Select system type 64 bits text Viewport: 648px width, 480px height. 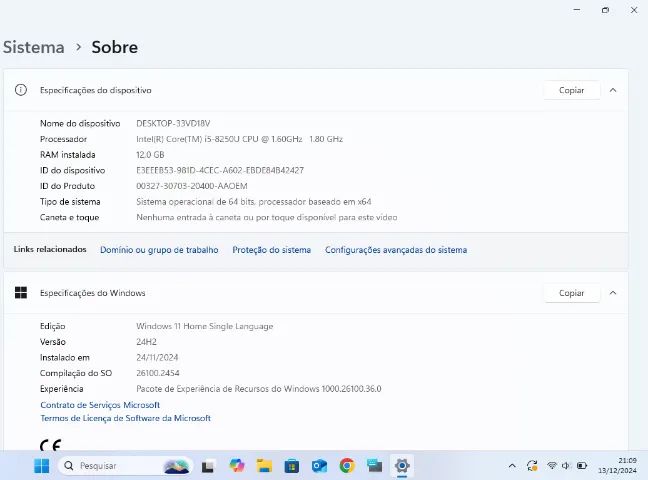pos(254,202)
